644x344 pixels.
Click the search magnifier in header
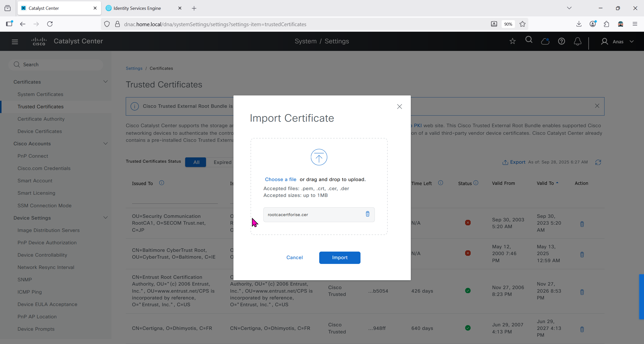(x=529, y=40)
